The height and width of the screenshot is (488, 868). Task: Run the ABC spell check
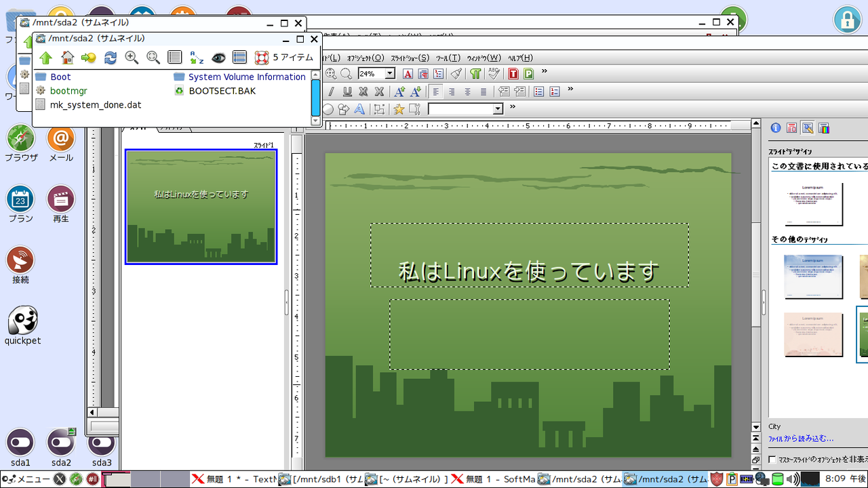(x=493, y=73)
